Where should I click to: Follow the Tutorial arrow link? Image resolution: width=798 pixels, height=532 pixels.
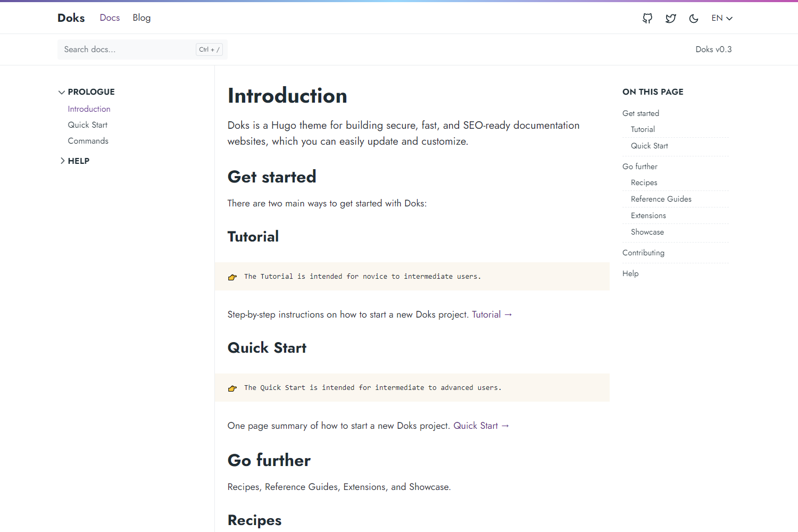[492, 314]
